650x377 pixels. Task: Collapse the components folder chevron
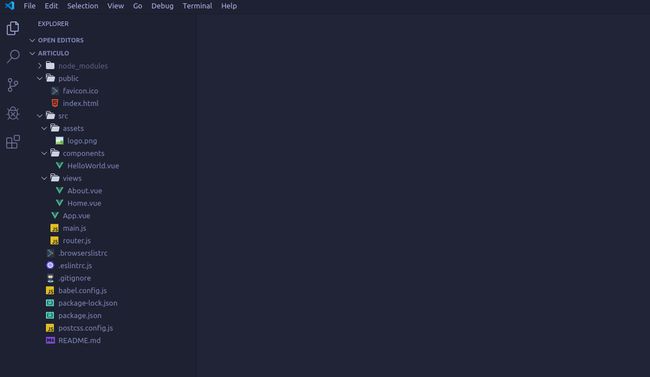pyautogui.click(x=44, y=153)
